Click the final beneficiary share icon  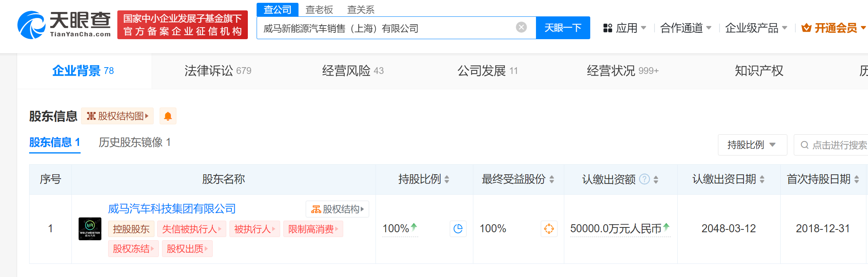click(x=549, y=229)
